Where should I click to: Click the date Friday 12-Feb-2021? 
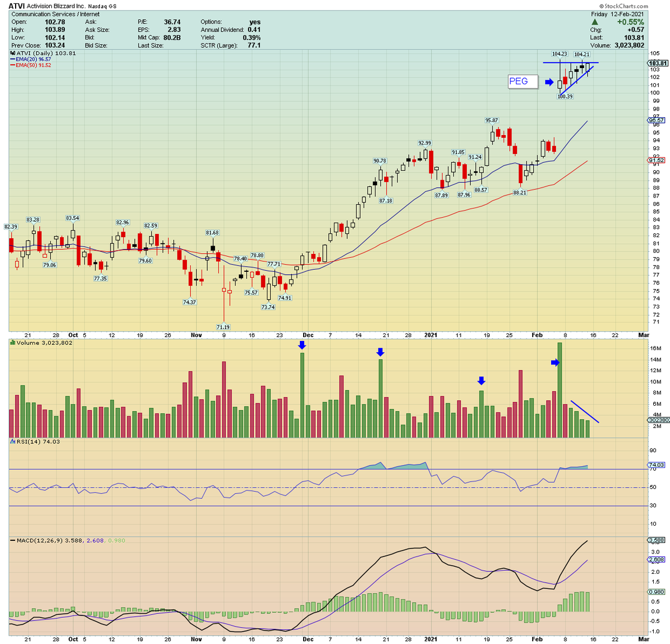[x=618, y=14]
